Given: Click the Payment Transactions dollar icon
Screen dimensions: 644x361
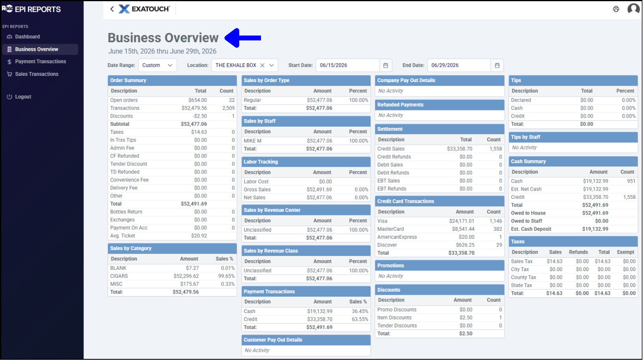Looking at the screenshot, I should click(x=9, y=62).
